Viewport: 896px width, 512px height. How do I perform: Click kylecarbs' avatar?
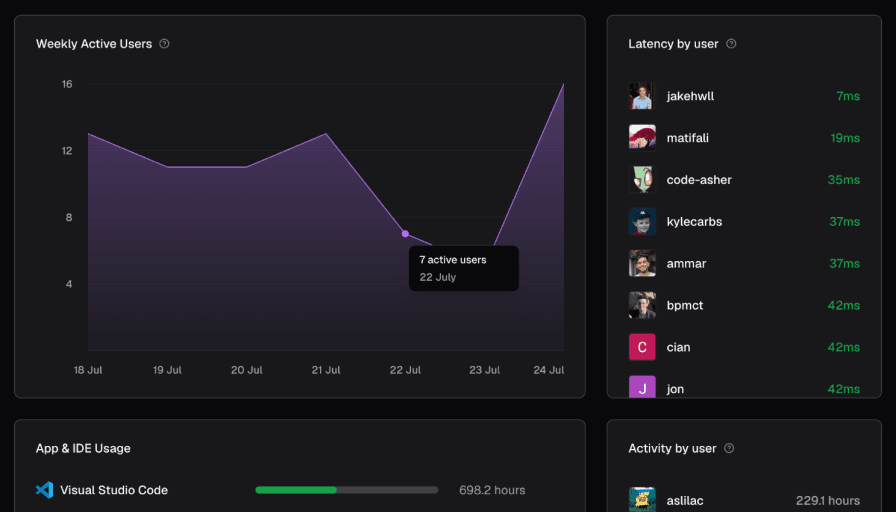tap(642, 222)
